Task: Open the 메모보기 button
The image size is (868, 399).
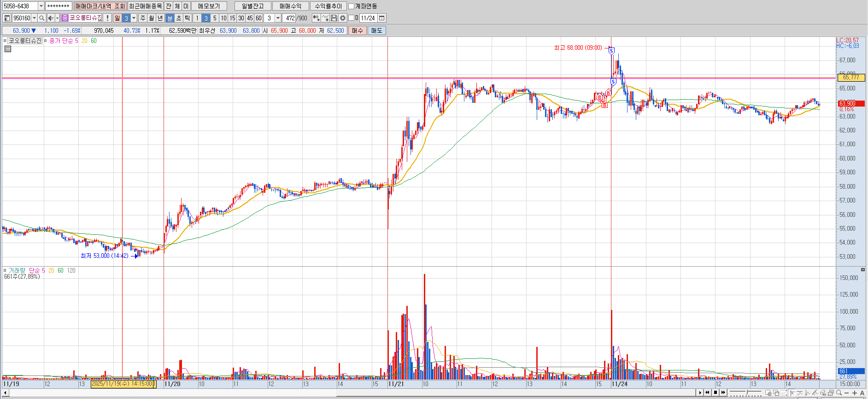Action: pos(209,6)
